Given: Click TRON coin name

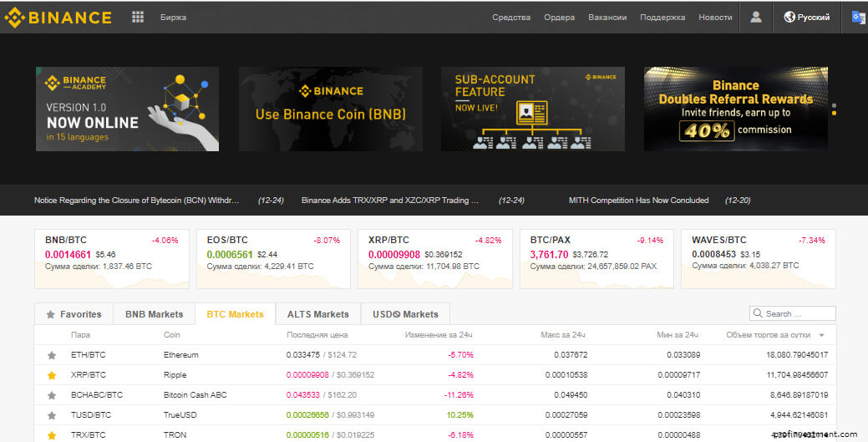Looking at the screenshot, I should (175, 434).
